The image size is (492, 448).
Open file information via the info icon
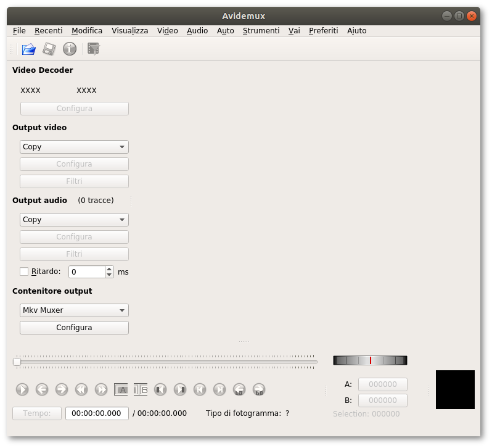tap(70, 49)
